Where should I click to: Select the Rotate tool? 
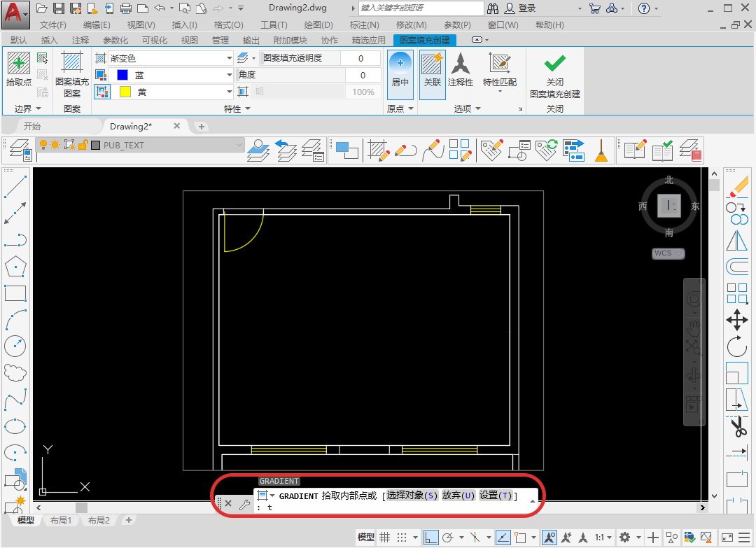(x=737, y=346)
